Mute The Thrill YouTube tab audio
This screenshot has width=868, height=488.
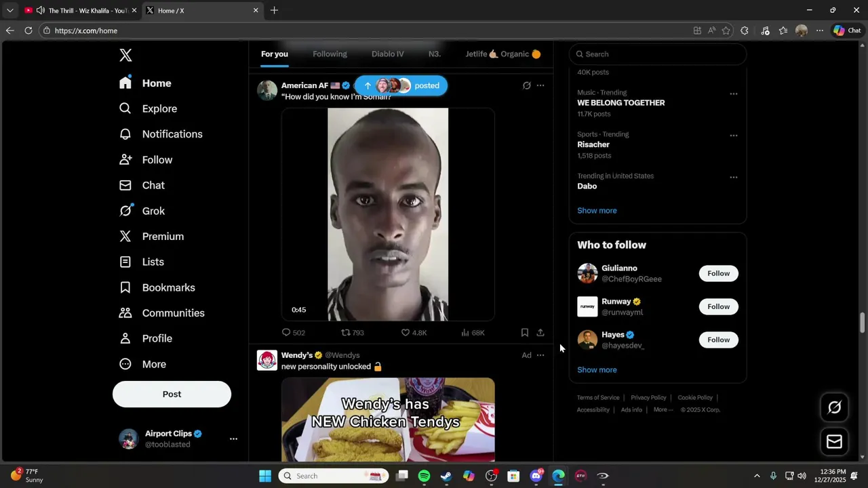coord(41,10)
